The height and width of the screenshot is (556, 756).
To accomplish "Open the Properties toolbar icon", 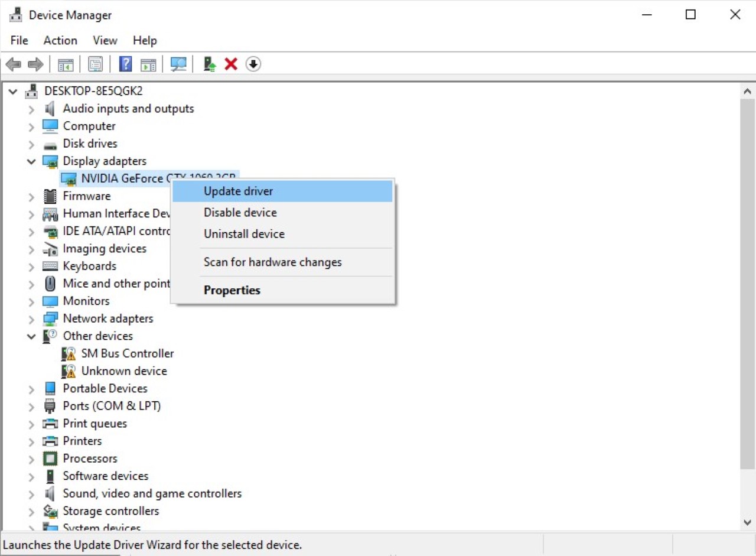I will [95, 64].
